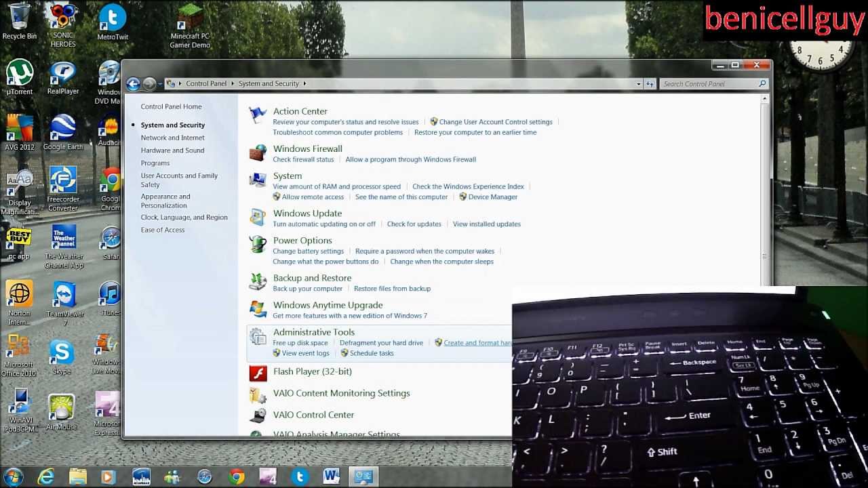Click the Control Panel breadcrumb in address bar
The image size is (868, 488).
(206, 84)
